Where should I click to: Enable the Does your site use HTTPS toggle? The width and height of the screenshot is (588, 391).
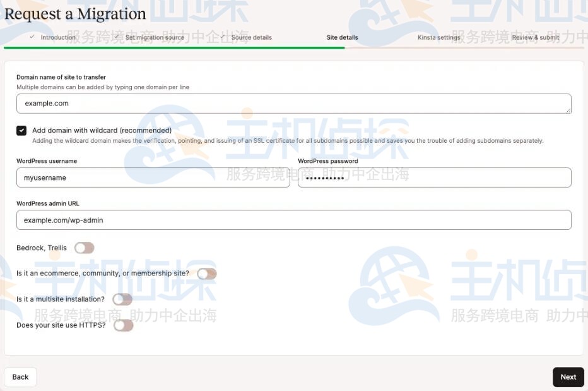coord(123,325)
